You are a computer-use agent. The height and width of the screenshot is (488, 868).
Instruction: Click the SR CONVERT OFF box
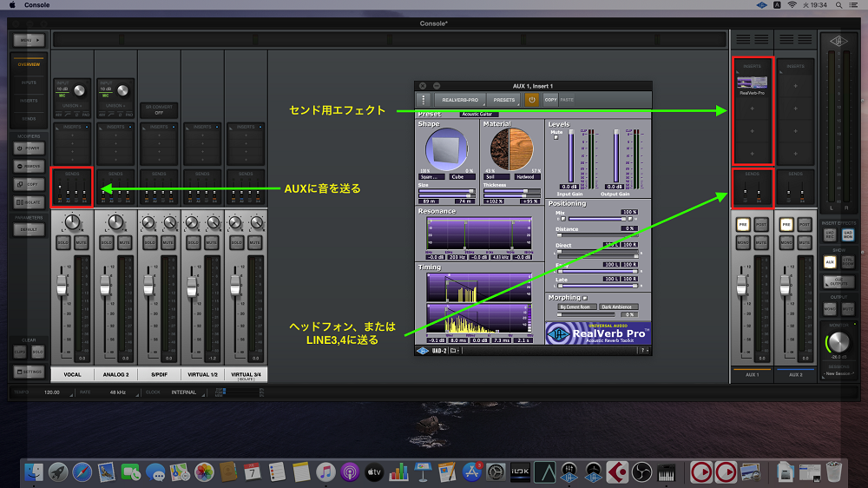(159, 109)
